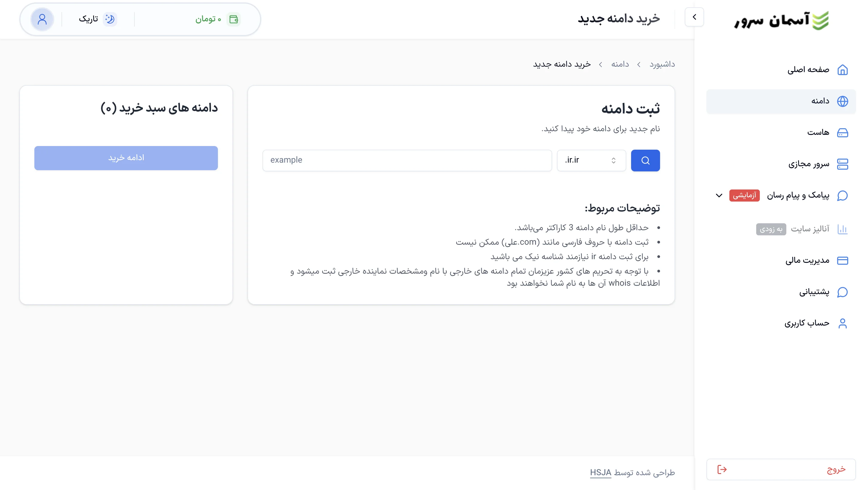Click the green wallet balance icon
The image size is (868, 490).
(x=234, y=19)
